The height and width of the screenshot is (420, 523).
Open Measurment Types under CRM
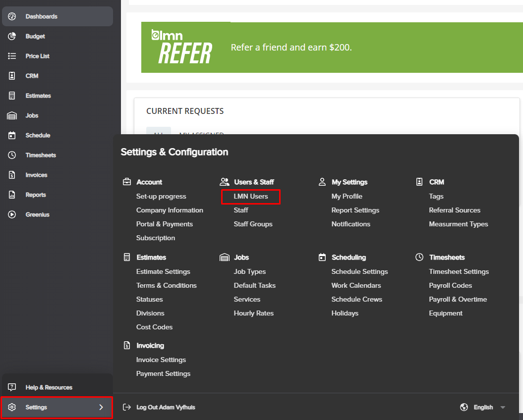(x=458, y=224)
